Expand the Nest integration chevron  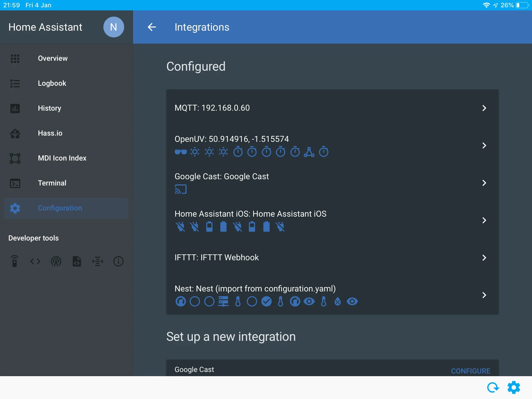[484, 295]
